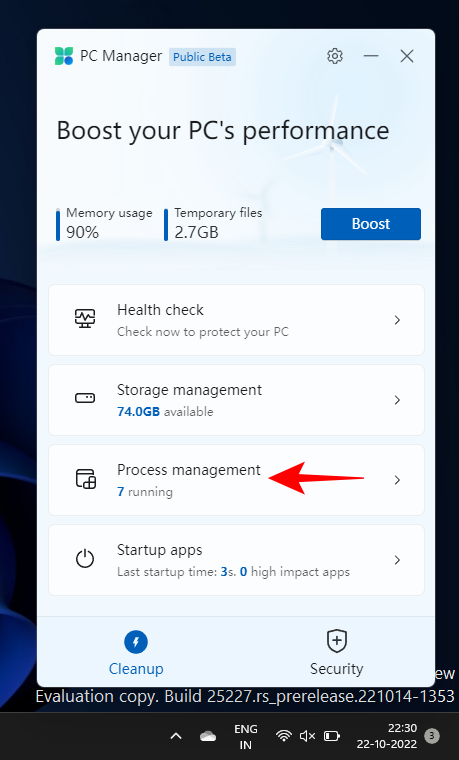Viewport: 459px width, 760px height.
Task: Click the Storage management drive icon
Action: (85, 398)
